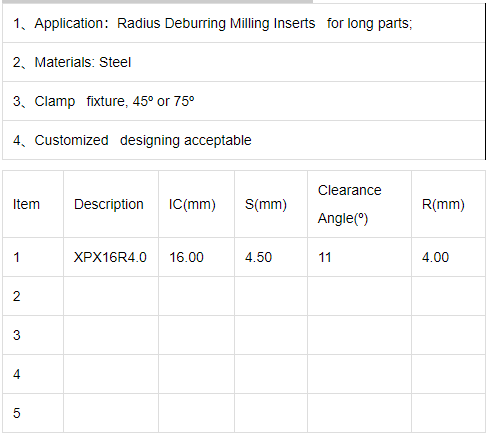Select the Customized designing acceptable row
The height and width of the screenshot is (436, 491).
244,140
